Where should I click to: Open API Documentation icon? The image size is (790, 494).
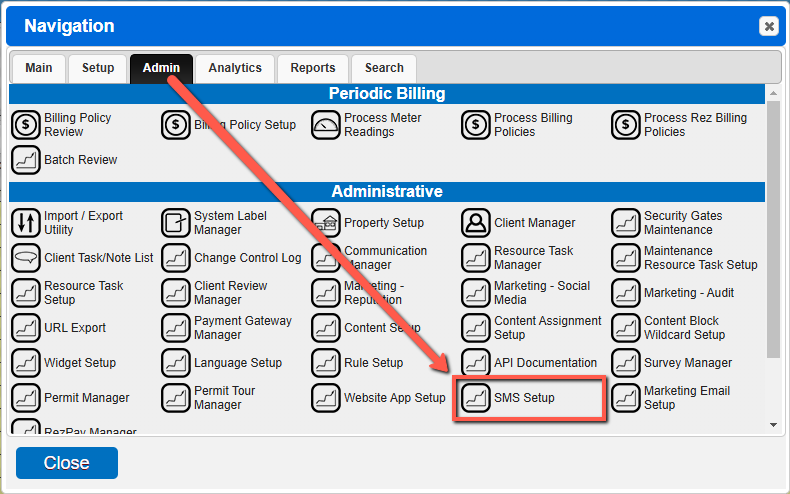(476, 363)
